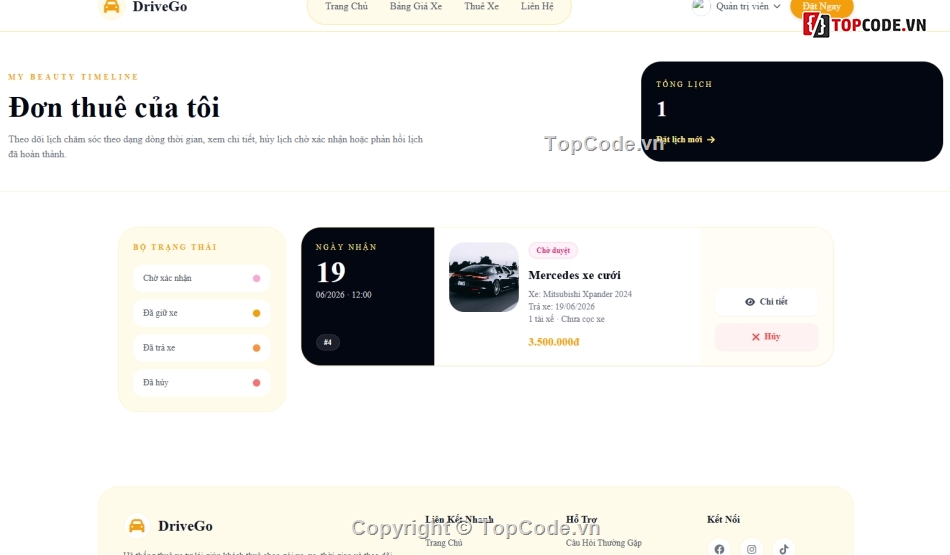Image resolution: width=950 pixels, height=555 pixels.
Task: Open the TikTok social icon
Action: pos(784,548)
